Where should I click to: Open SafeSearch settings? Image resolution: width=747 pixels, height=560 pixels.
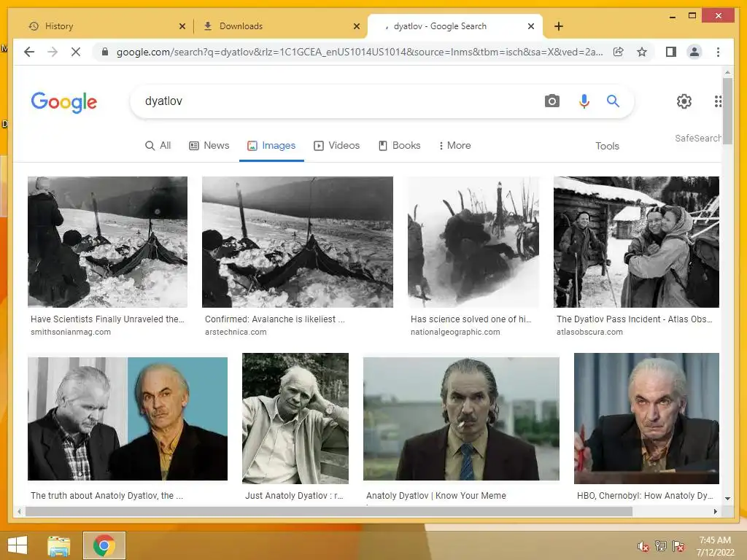(x=697, y=138)
